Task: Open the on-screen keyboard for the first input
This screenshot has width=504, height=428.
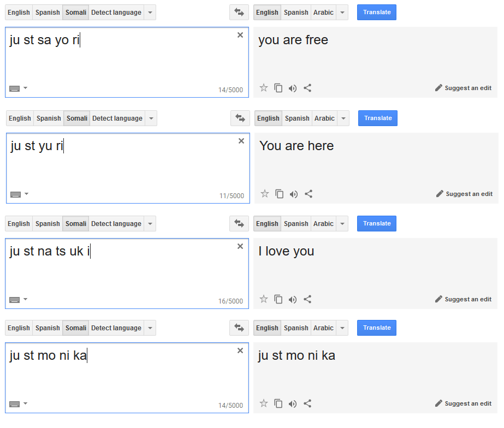Action: (x=14, y=87)
